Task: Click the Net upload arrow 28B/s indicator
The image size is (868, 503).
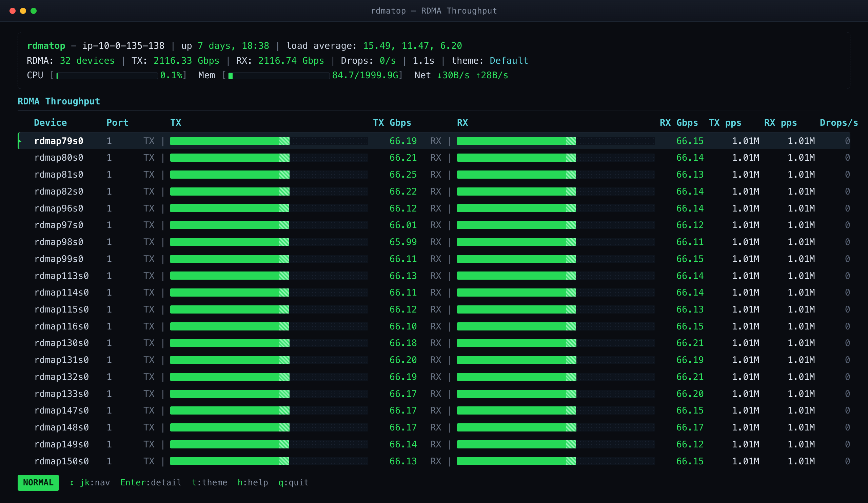Action: click(x=492, y=75)
